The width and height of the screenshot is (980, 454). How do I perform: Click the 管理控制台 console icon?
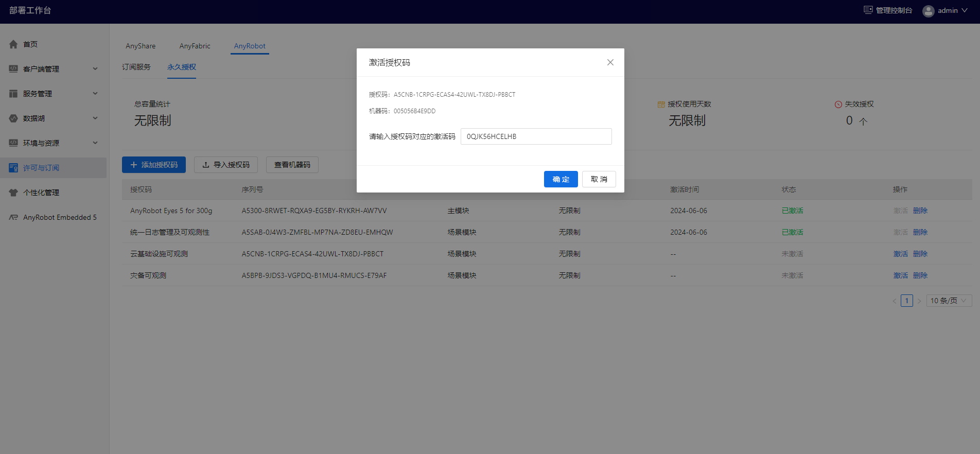[868, 10]
